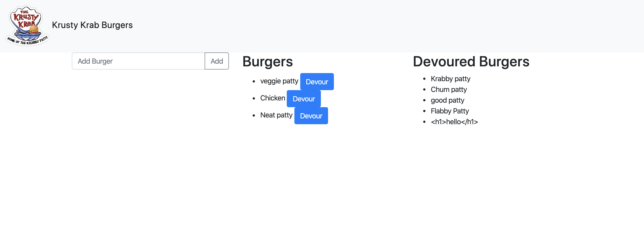Select the good patty item
The image size is (644, 252).
click(447, 100)
